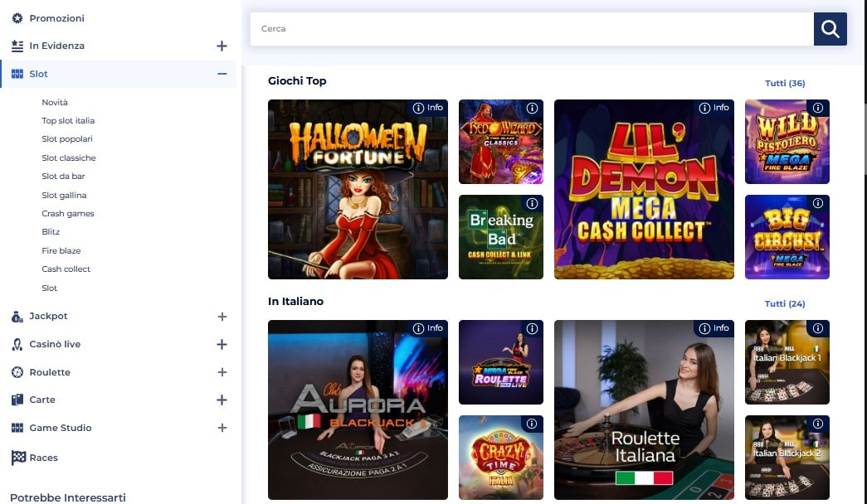Viewport: 867px width, 504px height.
Task: Open Italian Blackjack 1 table
Action: click(787, 362)
